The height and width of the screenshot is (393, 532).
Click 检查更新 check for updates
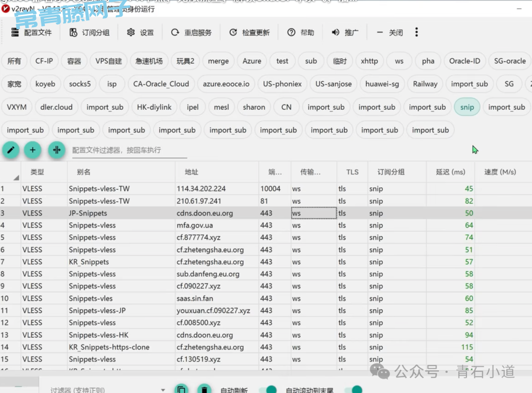point(250,33)
